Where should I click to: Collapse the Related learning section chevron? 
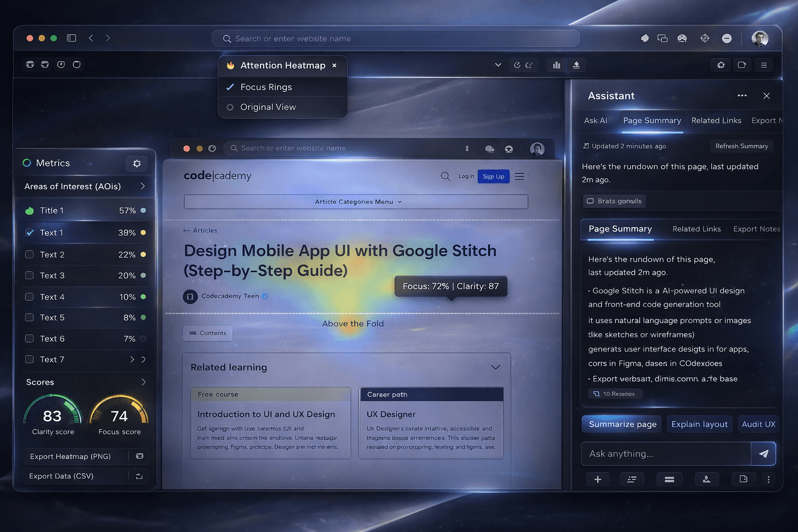496,367
